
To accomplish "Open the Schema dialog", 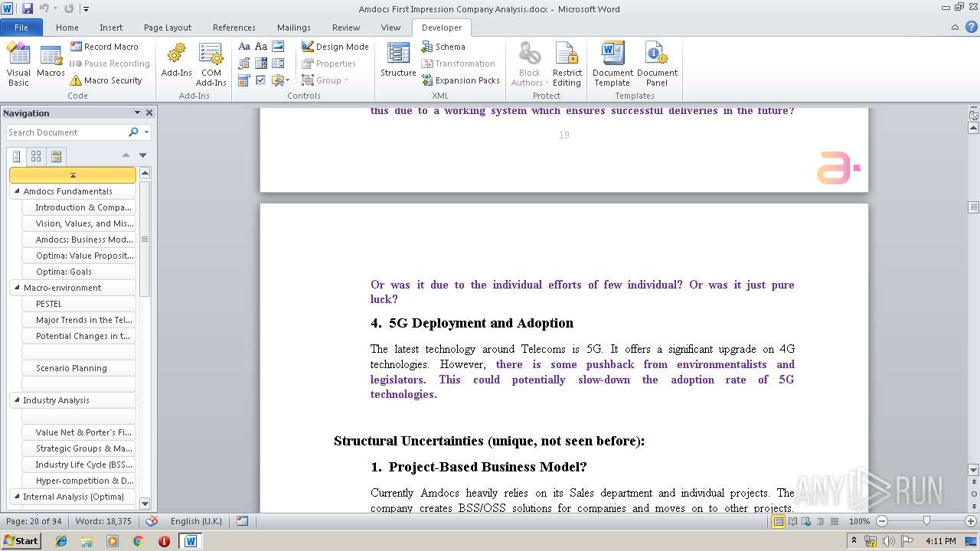I will point(443,47).
